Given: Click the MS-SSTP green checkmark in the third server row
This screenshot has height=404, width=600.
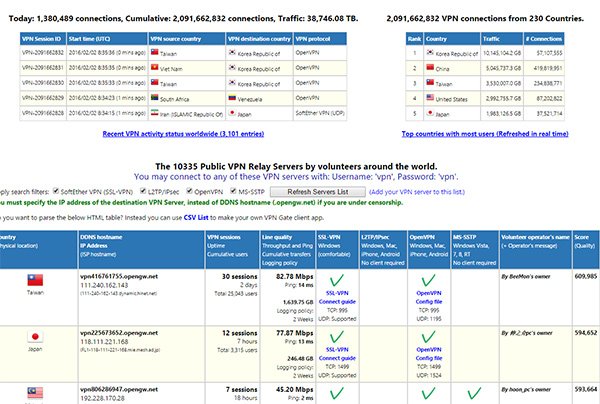Looking at the screenshot, I should click(474, 393).
